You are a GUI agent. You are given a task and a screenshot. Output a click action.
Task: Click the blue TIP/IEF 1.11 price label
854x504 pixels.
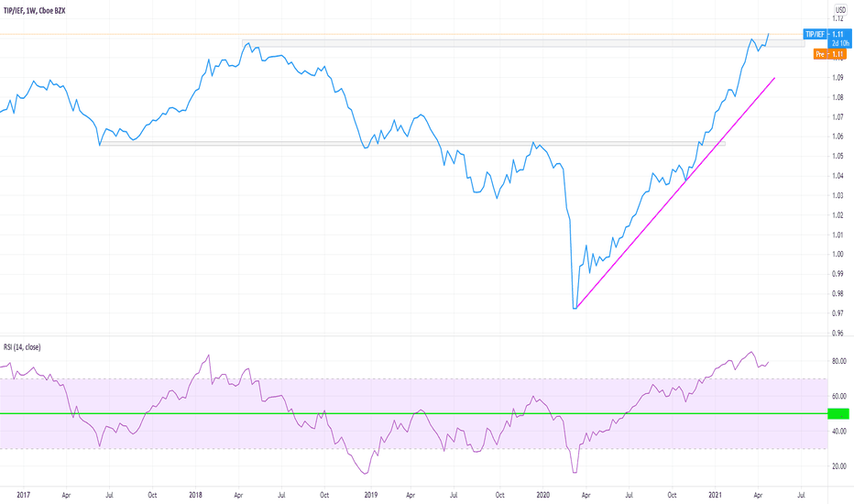(827, 34)
